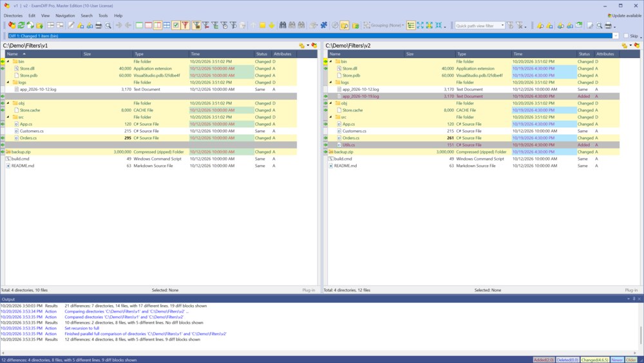644x363 pixels.
Task: Open the View menu
Action: tap(45, 15)
